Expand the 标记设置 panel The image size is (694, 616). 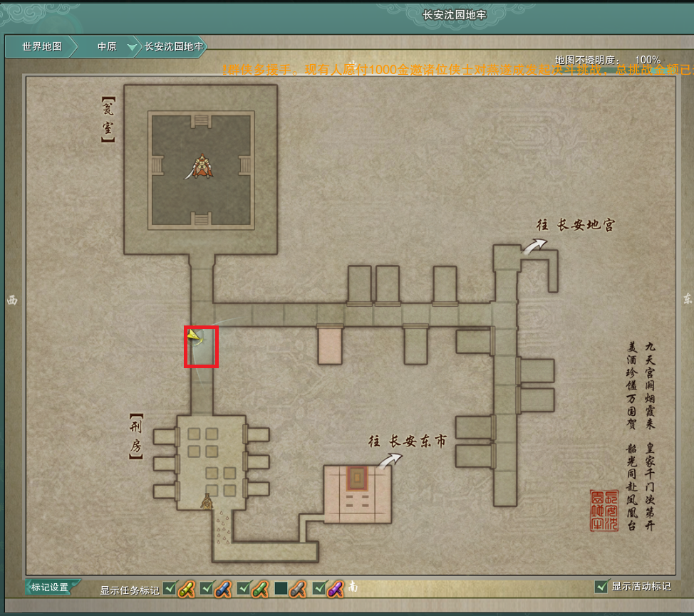(x=50, y=588)
